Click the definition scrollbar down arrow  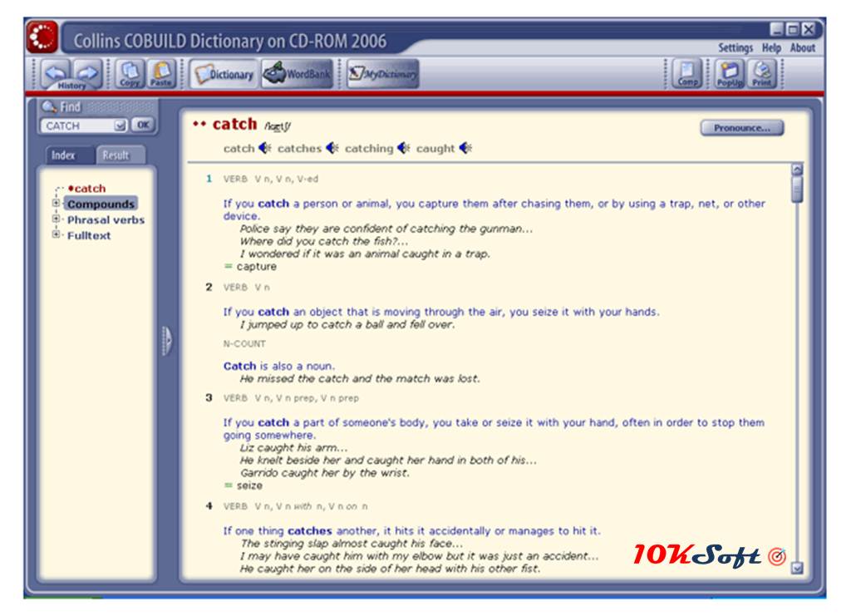tap(797, 568)
